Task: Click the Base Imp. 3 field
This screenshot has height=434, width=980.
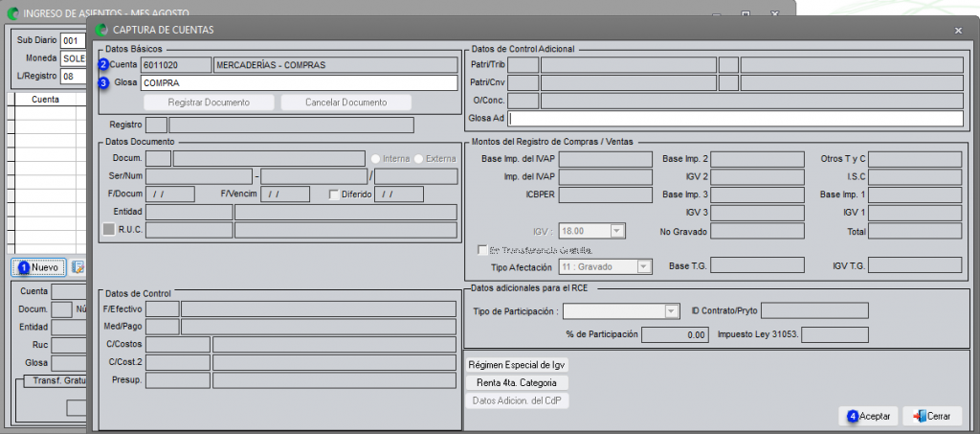Action: (758, 195)
